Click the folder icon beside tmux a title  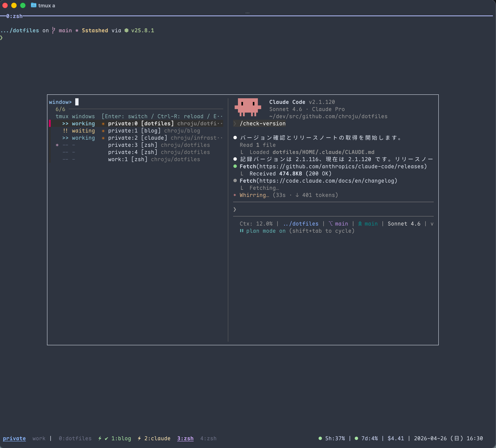(33, 5)
